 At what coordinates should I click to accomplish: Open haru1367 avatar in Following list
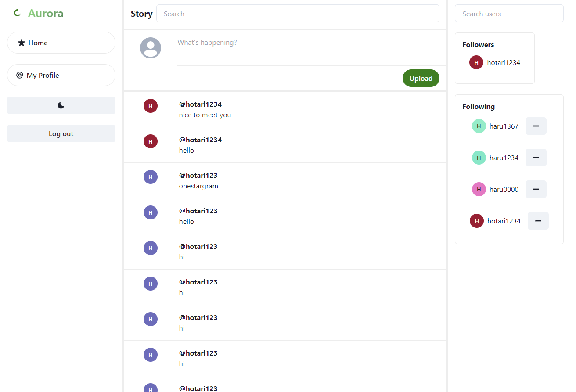(x=479, y=126)
